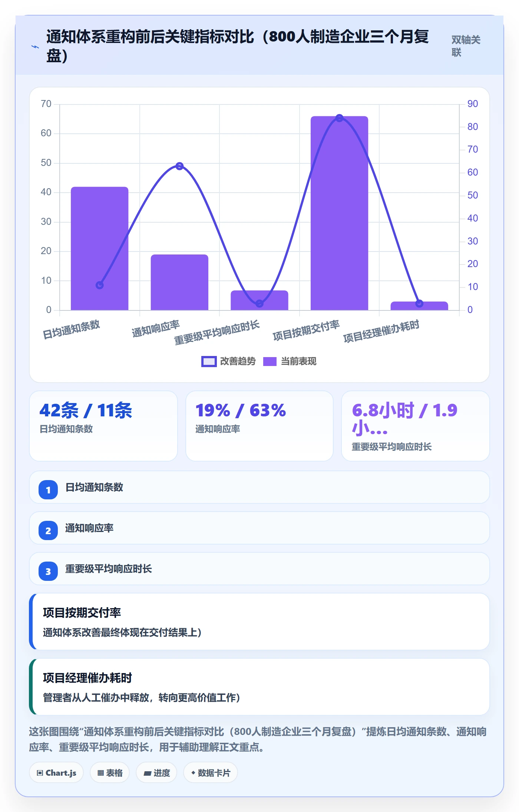Click the 双轴关联 badge in header
519x812 pixels.
click(x=466, y=46)
